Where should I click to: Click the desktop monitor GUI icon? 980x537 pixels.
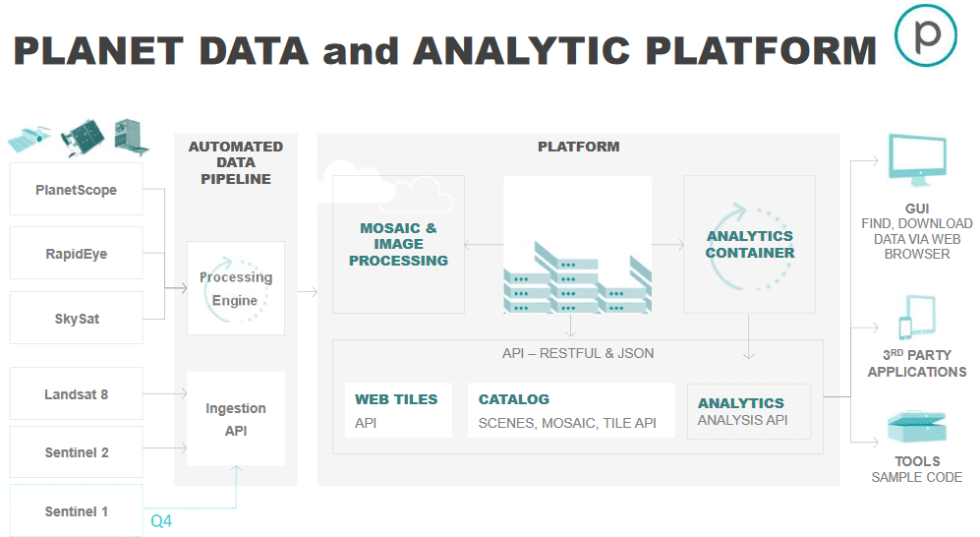pyautogui.click(x=917, y=160)
